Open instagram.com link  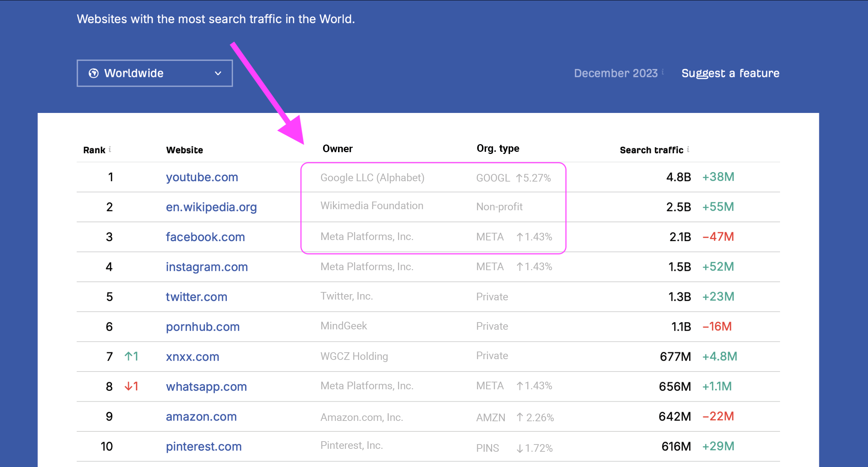[207, 267]
